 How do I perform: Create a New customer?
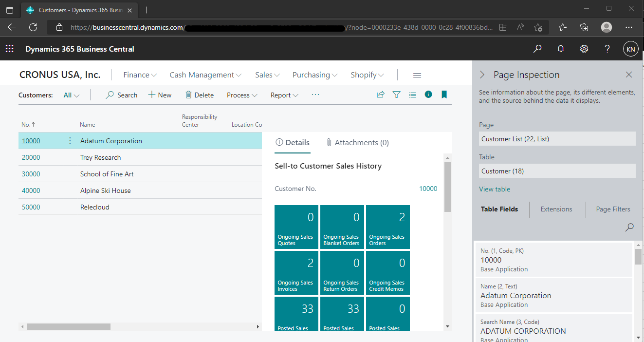pos(160,95)
